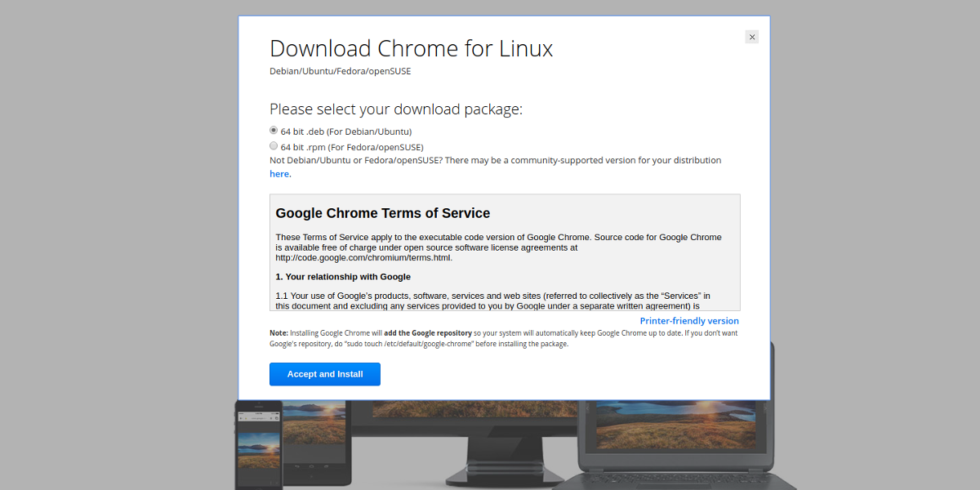Image resolution: width=980 pixels, height=490 pixels.
Task: Click the "add the Google repository" bold text
Action: tap(426, 333)
